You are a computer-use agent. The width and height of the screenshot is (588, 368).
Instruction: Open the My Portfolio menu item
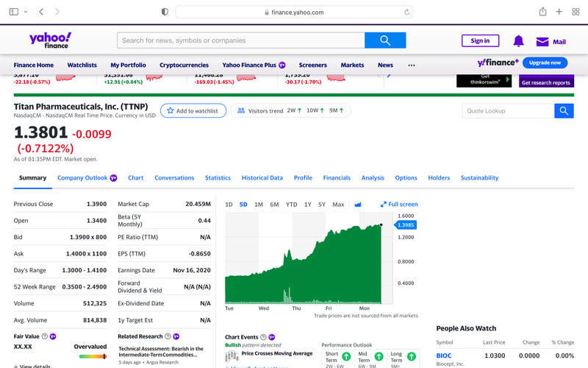coord(128,65)
